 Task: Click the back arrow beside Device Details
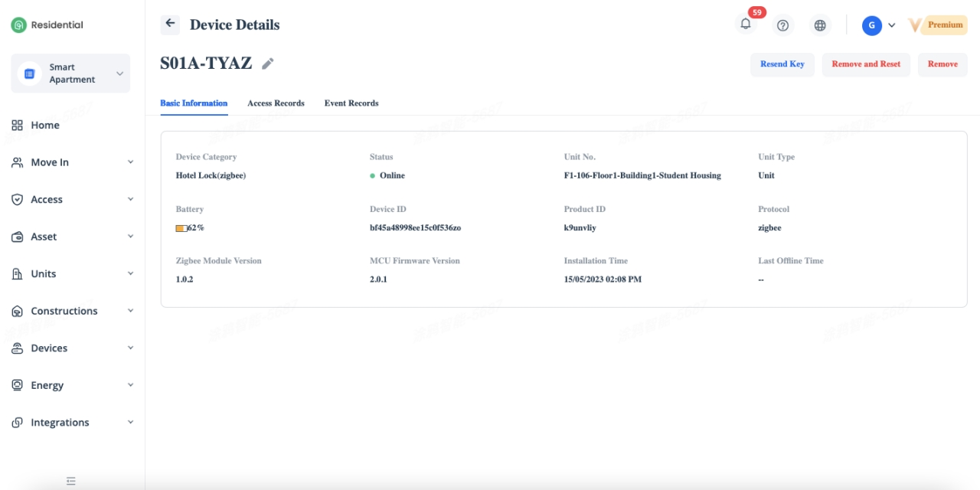(x=170, y=24)
